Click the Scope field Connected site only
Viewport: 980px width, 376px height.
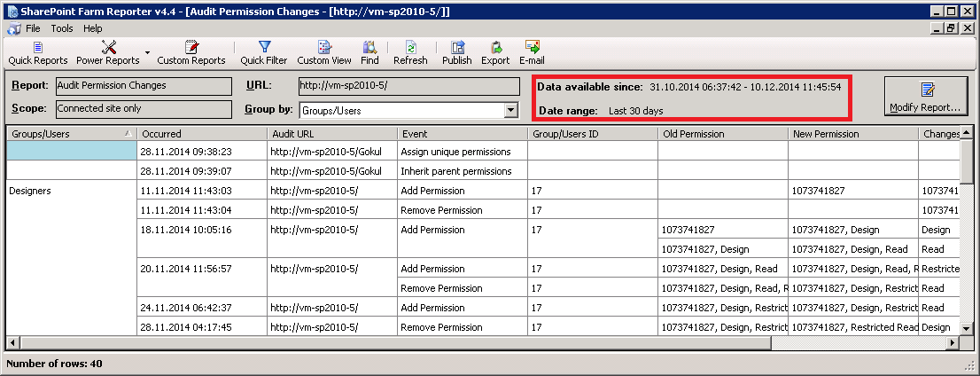click(144, 108)
